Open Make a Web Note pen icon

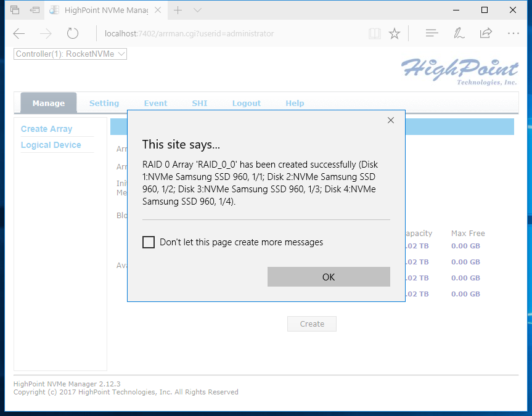coord(459,33)
